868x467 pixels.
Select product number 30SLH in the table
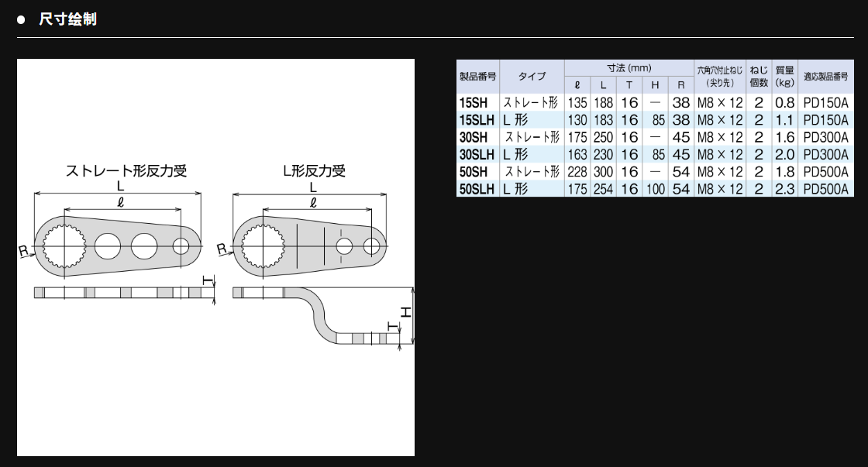coord(476,155)
